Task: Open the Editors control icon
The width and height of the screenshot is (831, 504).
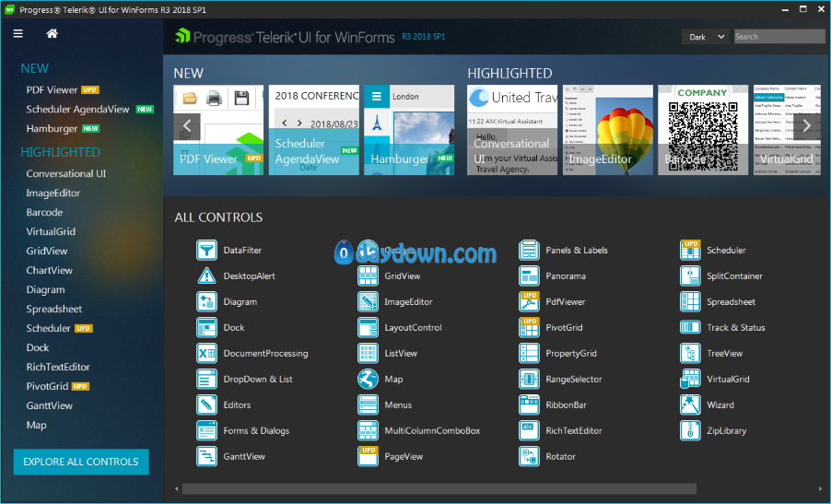Action: pyautogui.click(x=206, y=404)
